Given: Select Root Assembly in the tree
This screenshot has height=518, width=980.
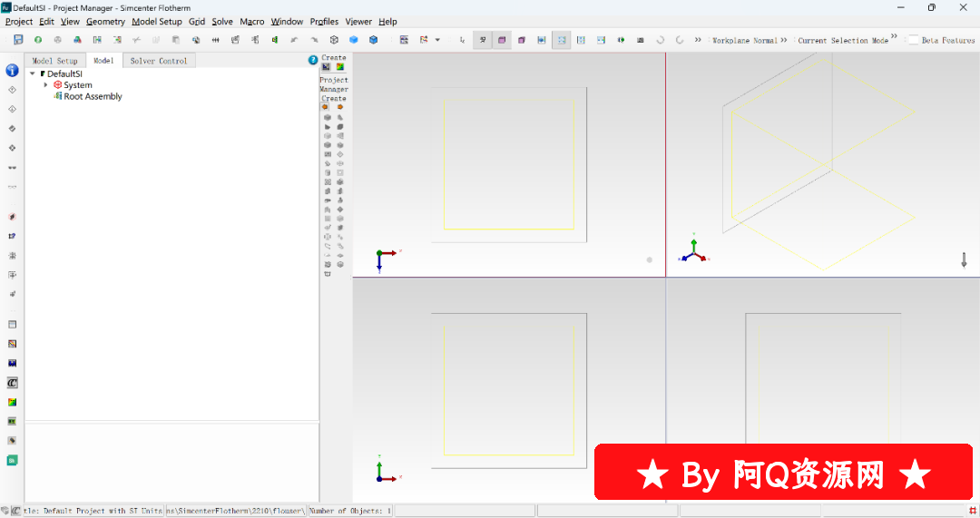Looking at the screenshot, I should pyautogui.click(x=93, y=96).
